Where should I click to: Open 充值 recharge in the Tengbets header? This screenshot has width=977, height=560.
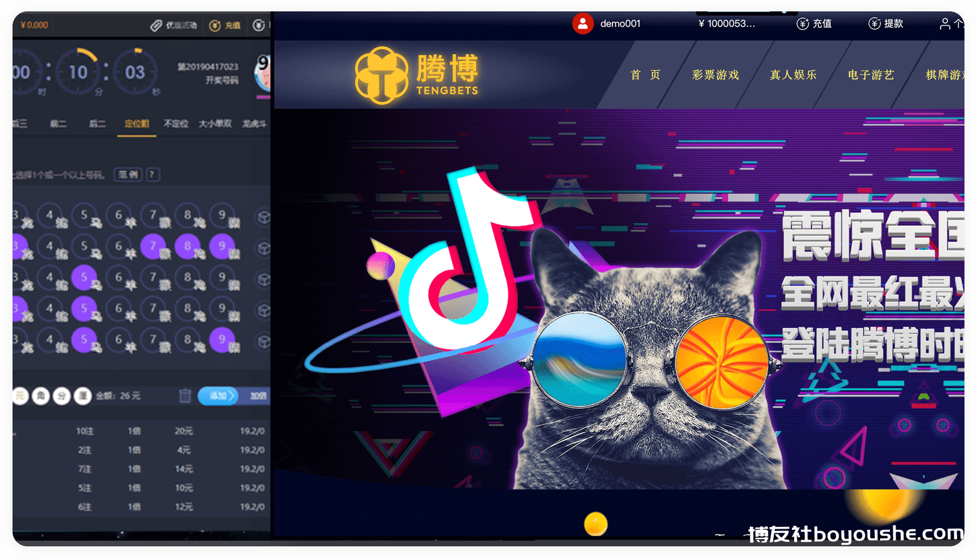coord(814,24)
